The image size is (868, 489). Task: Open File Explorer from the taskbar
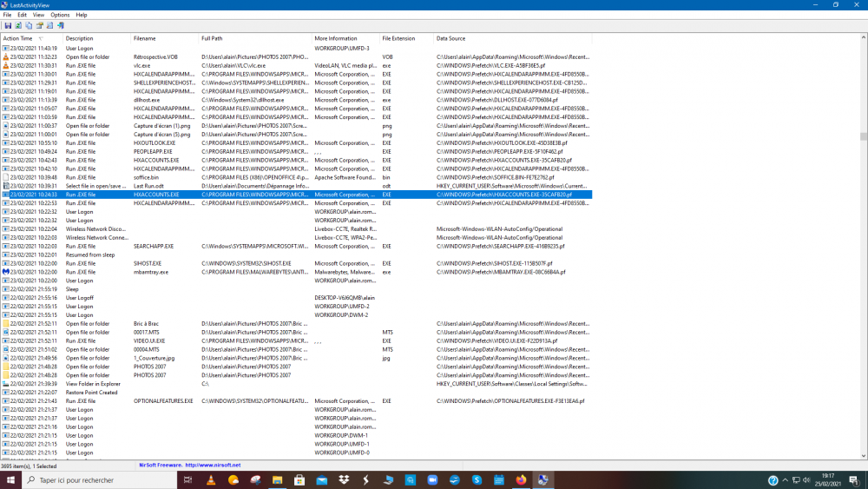tap(278, 480)
